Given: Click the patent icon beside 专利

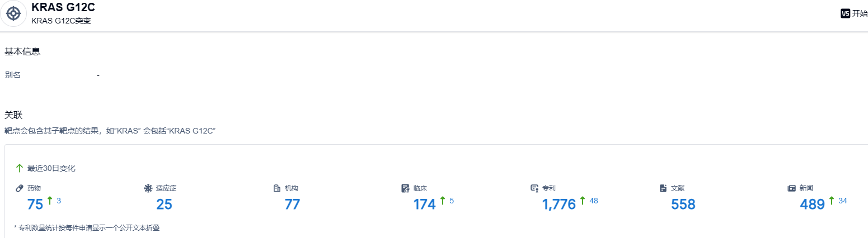Looking at the screenshot, I should [534, 188].
